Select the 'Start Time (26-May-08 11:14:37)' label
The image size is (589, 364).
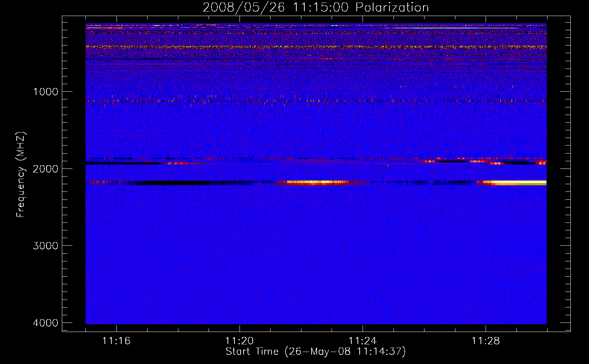tap(316, 352)
